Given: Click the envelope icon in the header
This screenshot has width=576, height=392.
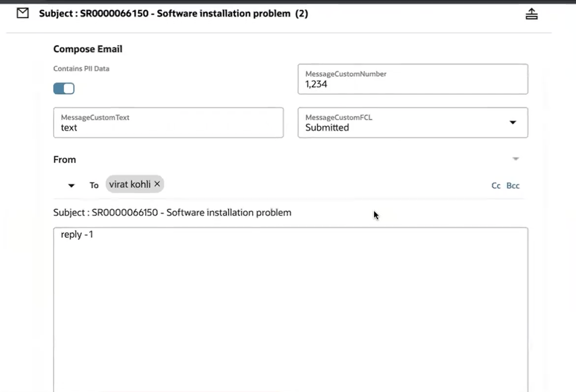Looking at the screenshot, I should pyautogui.click(x=22, y=13).
